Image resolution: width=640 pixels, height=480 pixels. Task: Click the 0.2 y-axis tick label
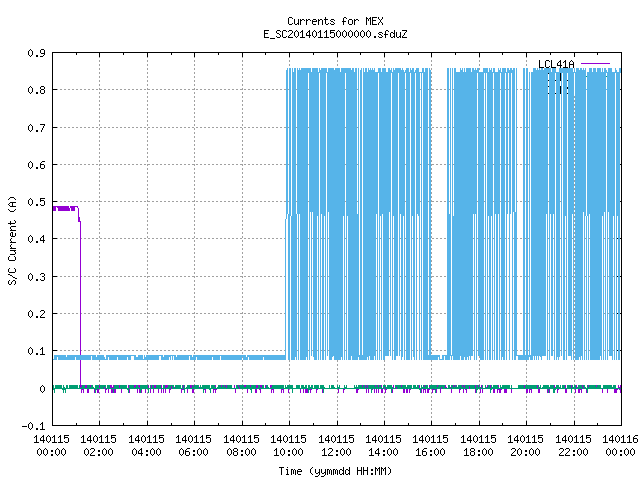coord(36,314)
